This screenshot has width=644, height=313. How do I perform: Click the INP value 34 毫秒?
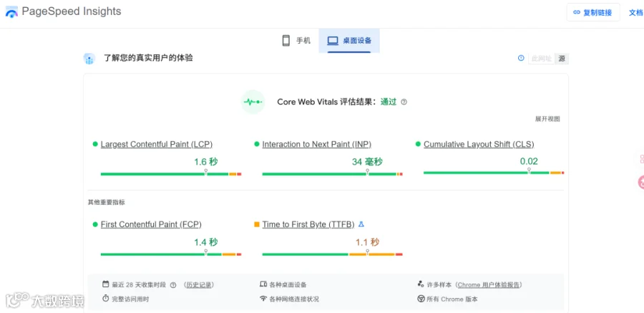click(367, 162)
